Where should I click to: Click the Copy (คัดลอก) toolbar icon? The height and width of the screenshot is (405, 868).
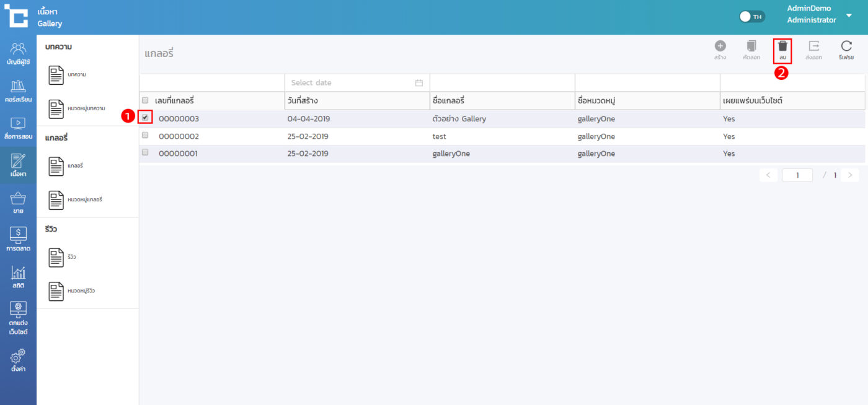[x=751, y=47]
